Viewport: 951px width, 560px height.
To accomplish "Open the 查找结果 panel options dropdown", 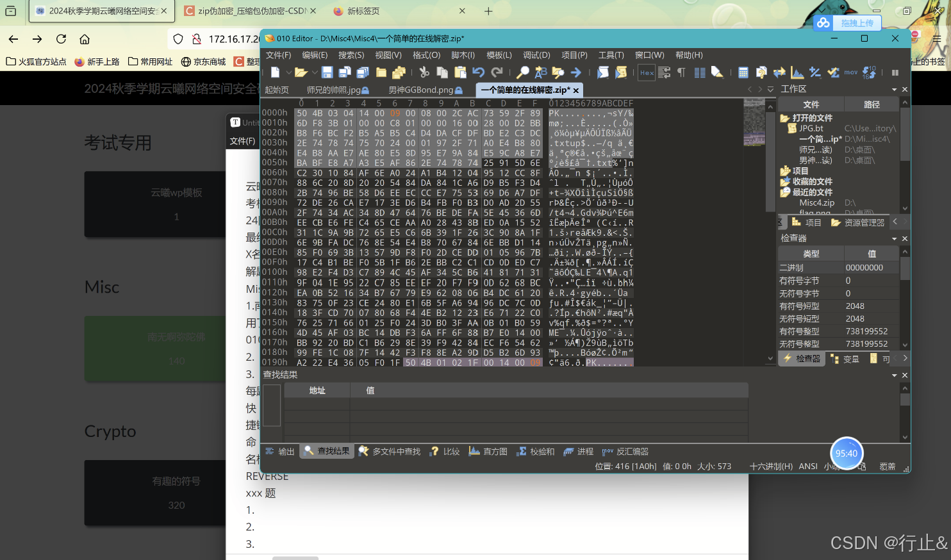I will click(895, 375).
